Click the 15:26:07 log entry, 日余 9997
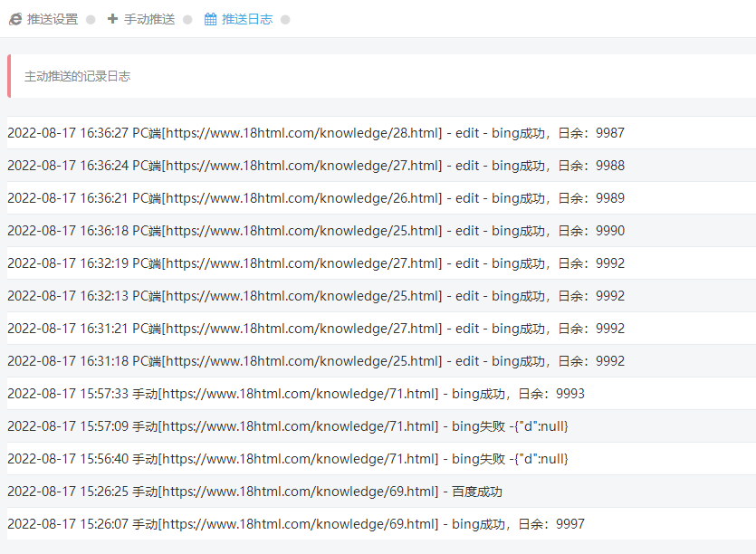The height and width of the screenshot is (554, 756). (295, 524)
